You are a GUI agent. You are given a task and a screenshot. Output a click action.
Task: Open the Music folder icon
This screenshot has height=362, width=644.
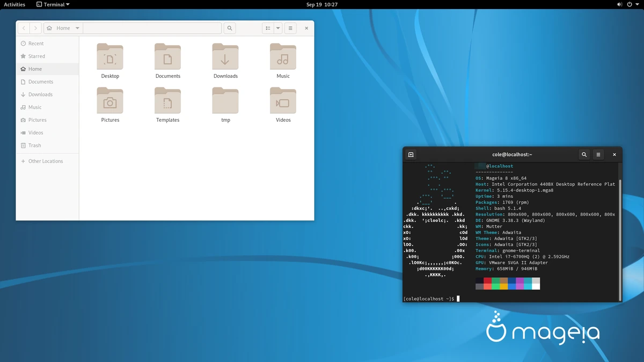[283, 57]
